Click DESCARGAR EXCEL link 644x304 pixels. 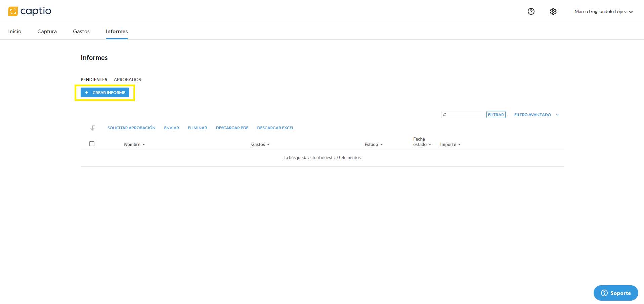[275, 128]
